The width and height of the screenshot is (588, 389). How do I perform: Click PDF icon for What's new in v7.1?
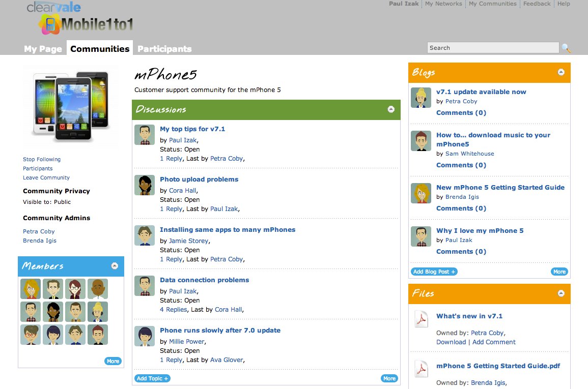(421, 319)
